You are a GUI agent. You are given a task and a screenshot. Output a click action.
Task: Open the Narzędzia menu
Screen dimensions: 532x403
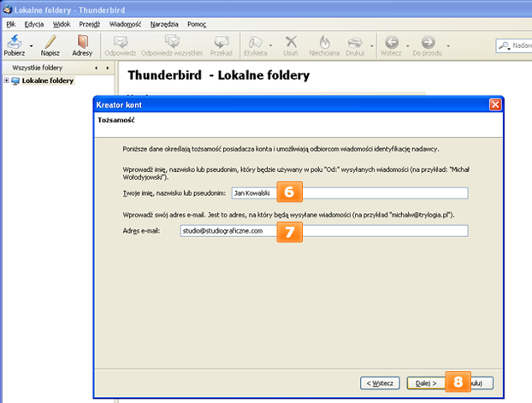pos(164,24)
